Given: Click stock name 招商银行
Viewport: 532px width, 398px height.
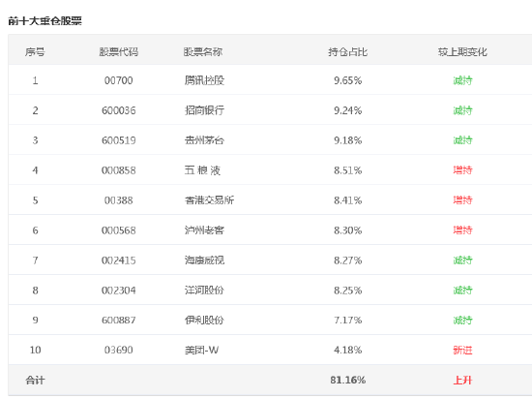Looking at the screenshot, I should pos(204,110).
